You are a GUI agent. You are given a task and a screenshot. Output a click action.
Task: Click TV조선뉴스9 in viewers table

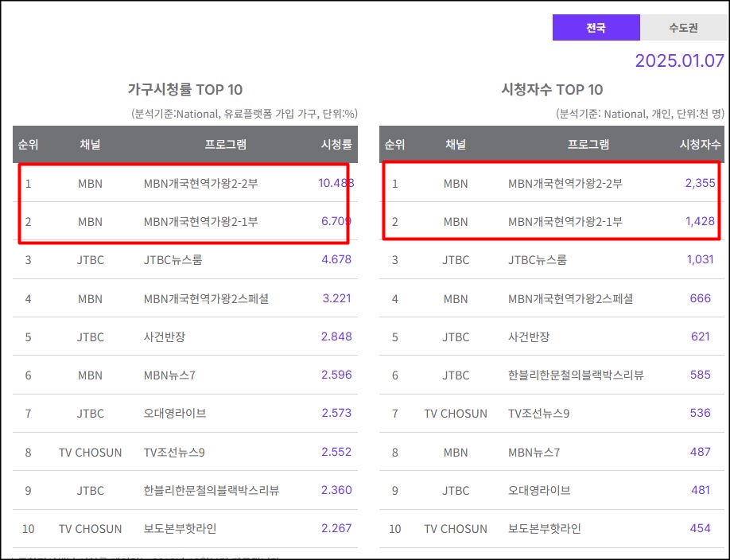[538, 414]
